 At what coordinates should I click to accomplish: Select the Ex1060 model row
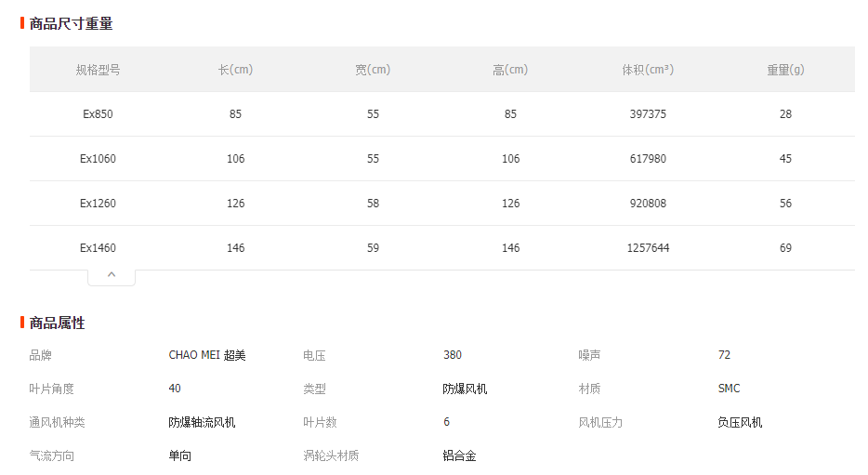point(98,159)
